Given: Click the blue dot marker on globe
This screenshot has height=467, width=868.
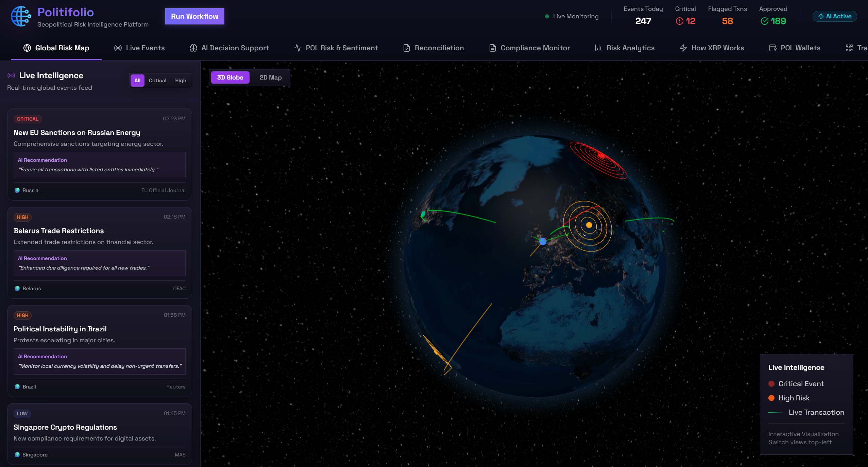Looking at the screenshot, I should click(543, 241).
